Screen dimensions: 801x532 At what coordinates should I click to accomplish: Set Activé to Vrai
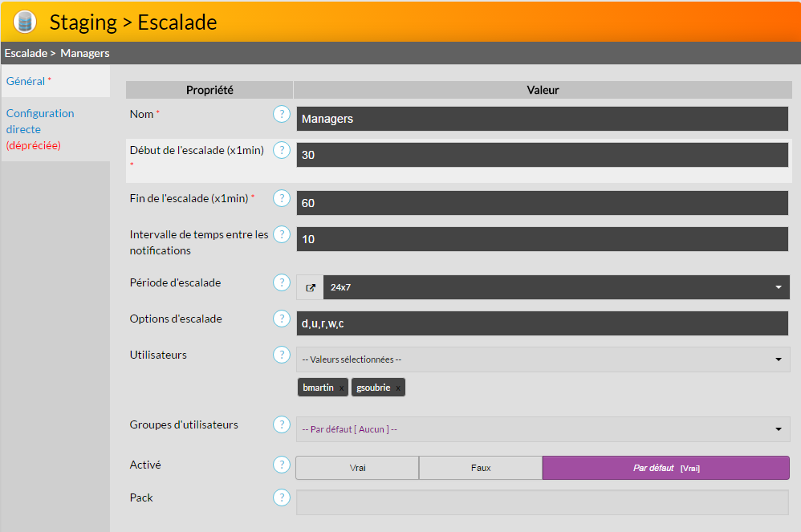[x=357, y=468]
